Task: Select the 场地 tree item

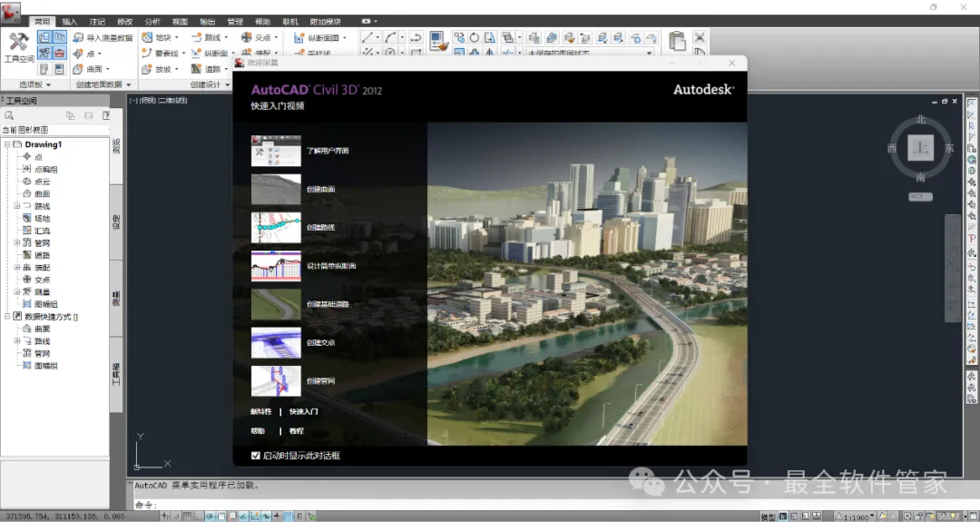Action: coord(42,218)
